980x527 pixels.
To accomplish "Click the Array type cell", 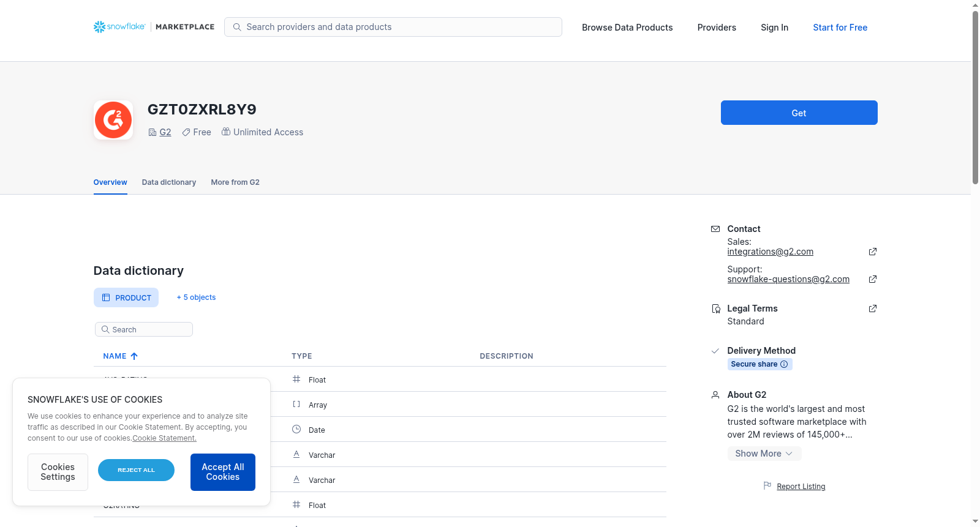I will (x=318, y=405).
